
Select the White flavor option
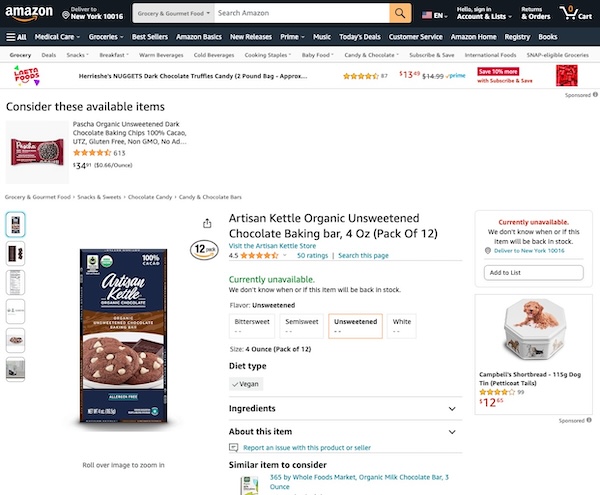(402, 325)
